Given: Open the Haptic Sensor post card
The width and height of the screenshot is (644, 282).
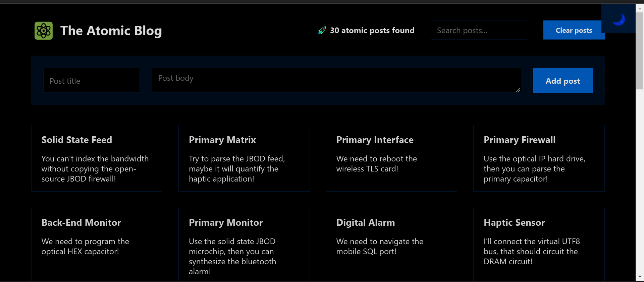Looking at the screenshot, I should point(539,244).
